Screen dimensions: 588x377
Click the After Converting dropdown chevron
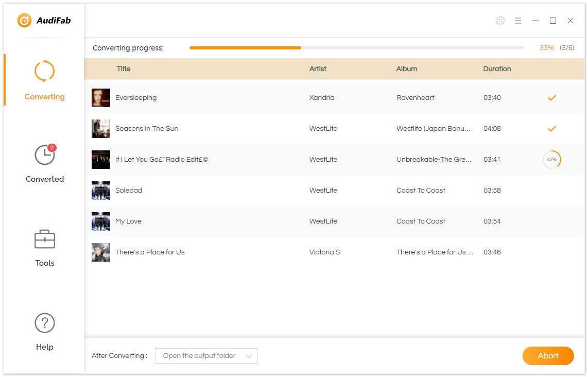click(249, 356)
